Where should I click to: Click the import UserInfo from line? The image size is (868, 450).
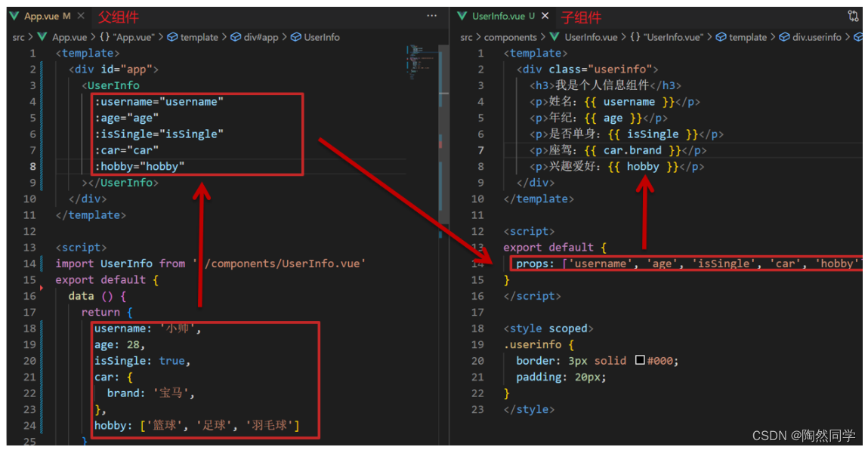point(210,264)
